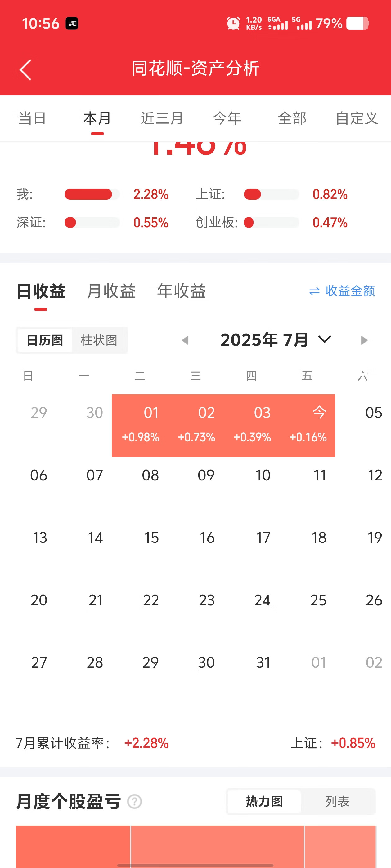The image size is (391, 868).
Task: Open the 自定义 date range
Action: pyautogui.click(x=357, y=118)
